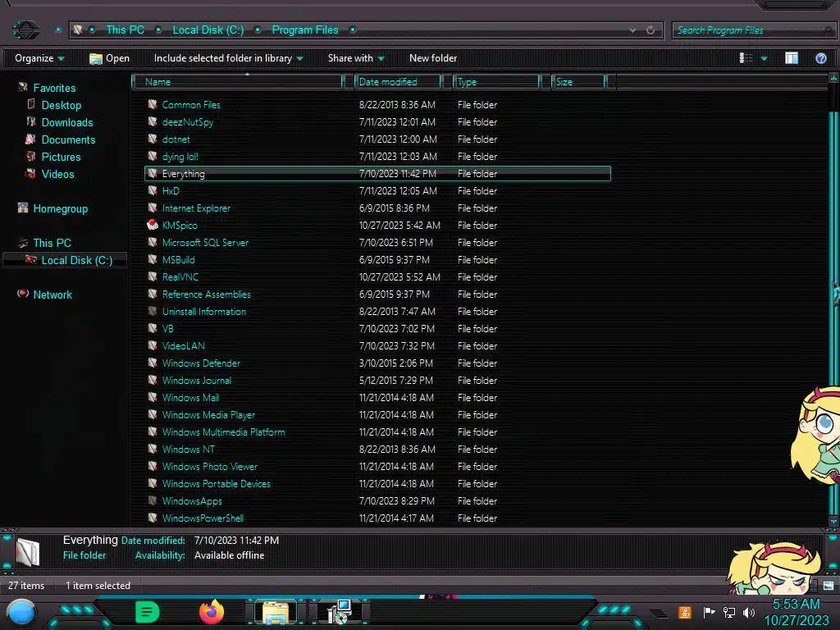Select the "Internet Explorer" folder name
The width and height of the screenshot is (840, 630).
(x=196, y=208)
